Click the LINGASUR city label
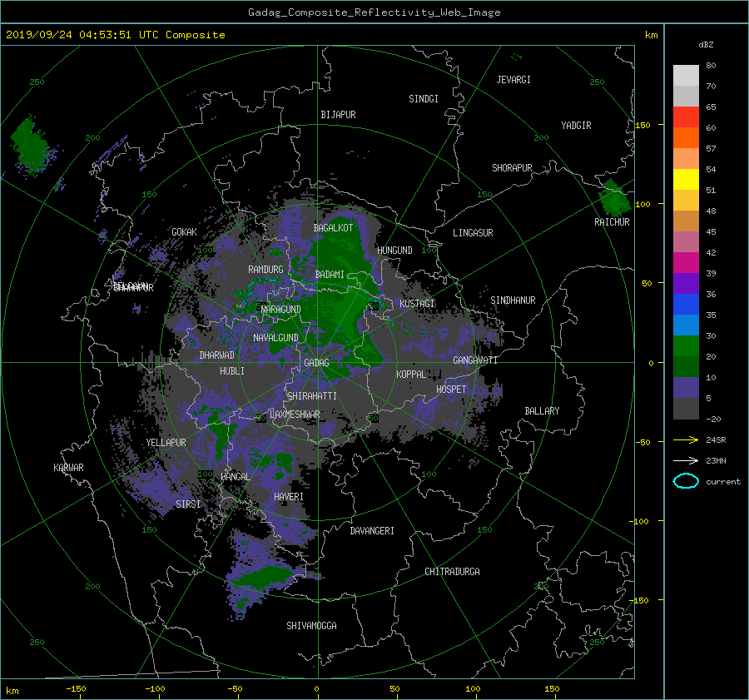The height and width of the screenshot is (700, 749). point(473,233)
